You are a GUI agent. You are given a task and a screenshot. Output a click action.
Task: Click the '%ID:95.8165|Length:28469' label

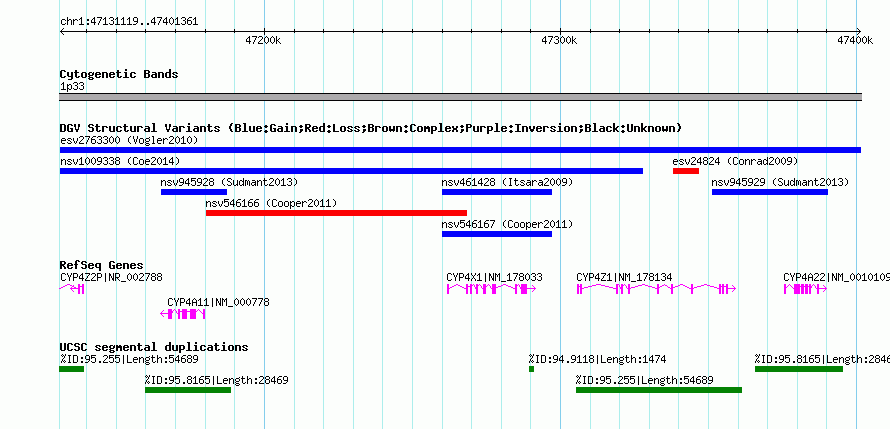tap(216, 380)
